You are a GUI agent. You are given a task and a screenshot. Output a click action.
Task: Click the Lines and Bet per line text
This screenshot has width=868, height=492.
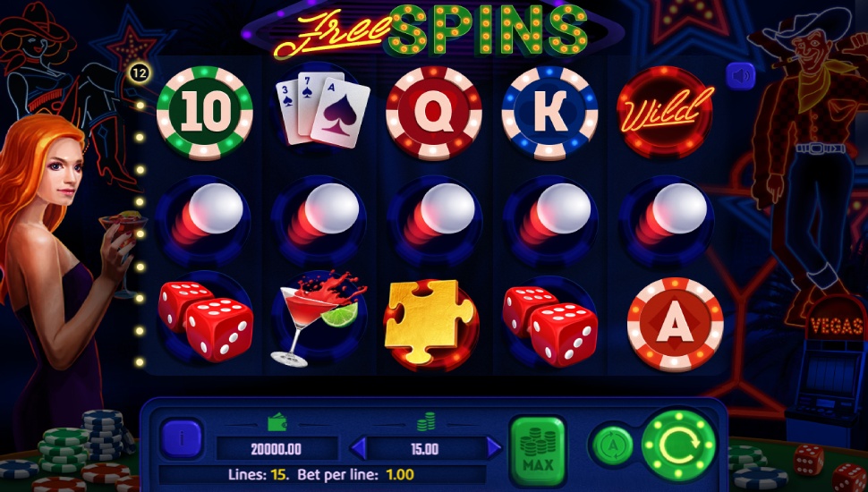(320, 474)
